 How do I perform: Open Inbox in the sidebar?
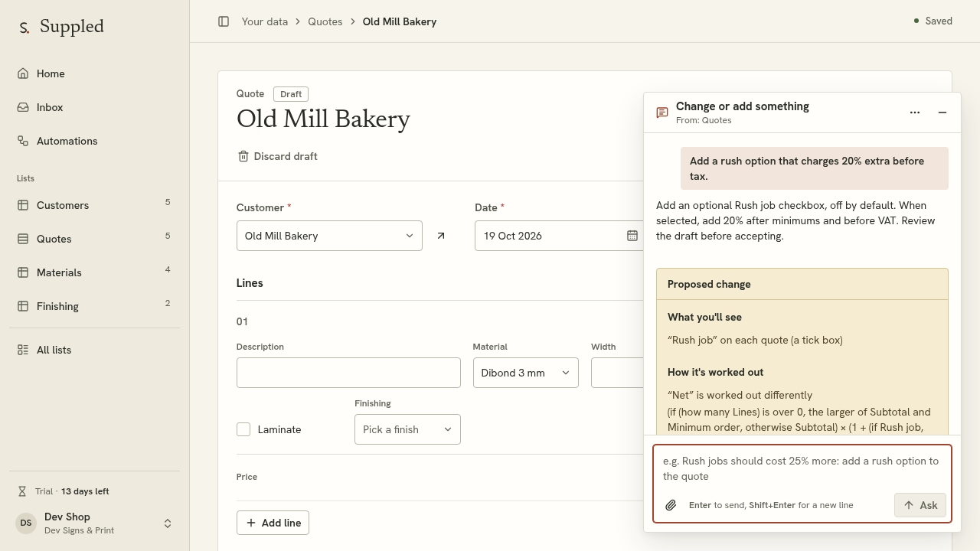95,107
